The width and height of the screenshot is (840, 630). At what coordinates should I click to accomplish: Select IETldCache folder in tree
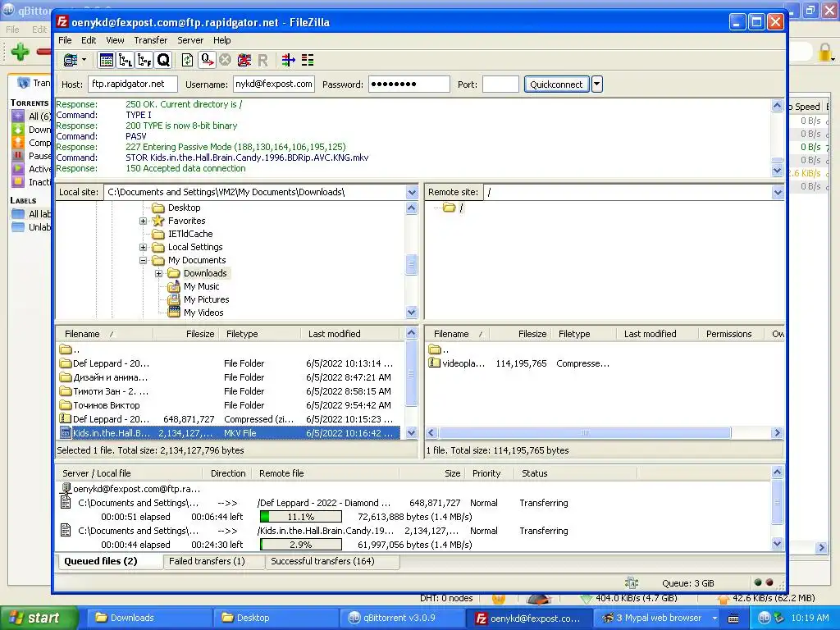[x=190, y=234]
